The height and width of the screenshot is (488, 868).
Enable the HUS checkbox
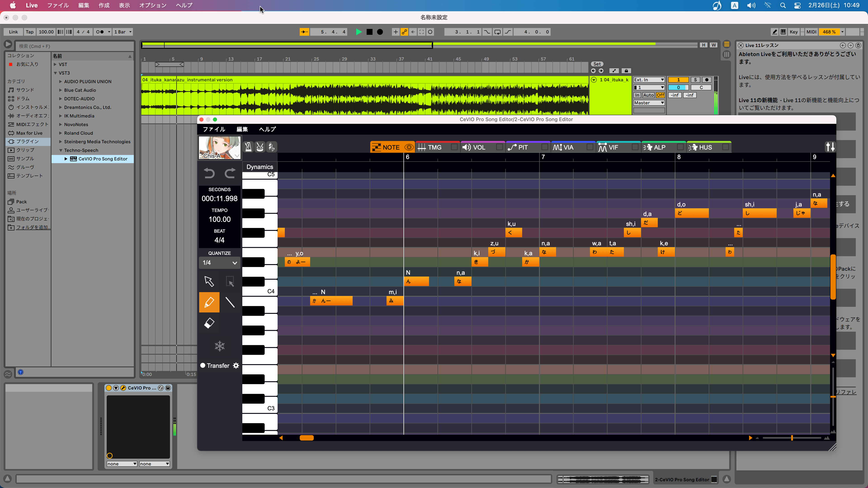pos(725,147)
